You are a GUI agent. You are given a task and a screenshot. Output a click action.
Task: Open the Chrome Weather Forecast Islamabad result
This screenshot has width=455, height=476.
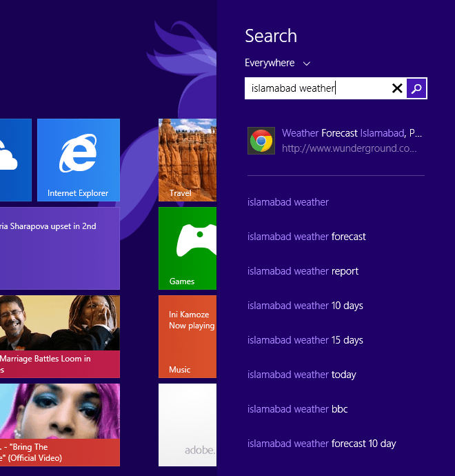click(x=336, y=141)
